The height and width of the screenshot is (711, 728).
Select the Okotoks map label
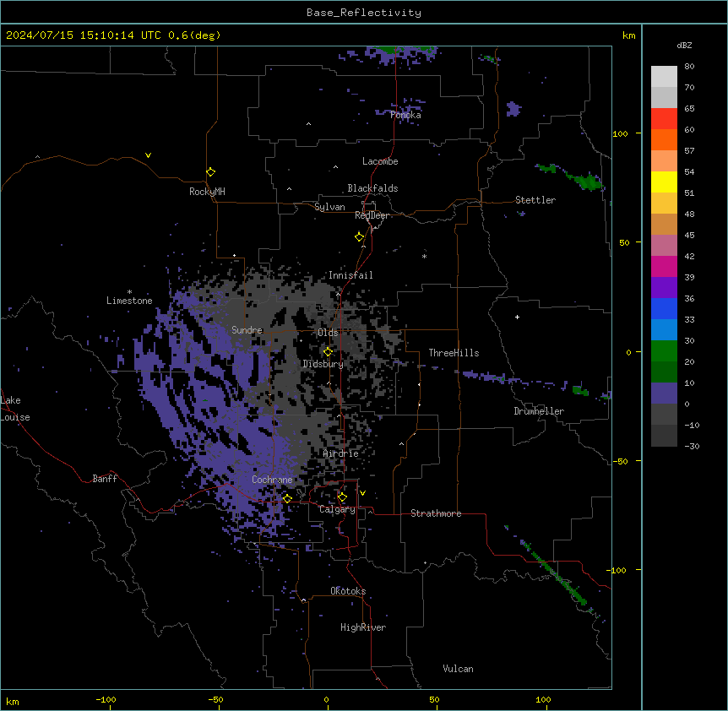(348, 591)
